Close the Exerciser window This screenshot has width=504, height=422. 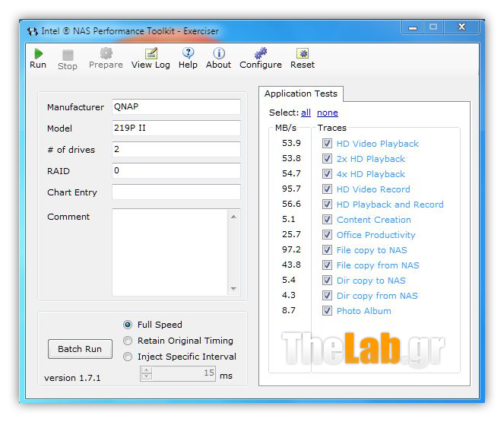coord(461,27)
